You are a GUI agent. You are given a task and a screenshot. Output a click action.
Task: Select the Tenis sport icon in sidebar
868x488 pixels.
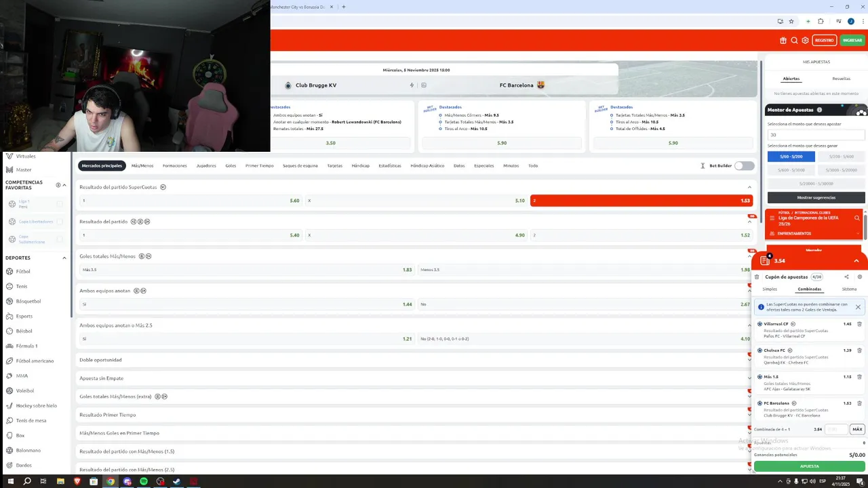point(9,286)
